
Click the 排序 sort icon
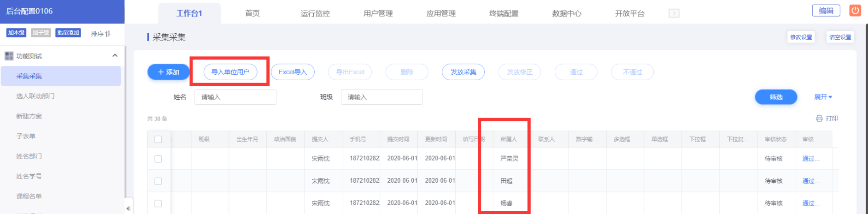click(x=107, y=34)
